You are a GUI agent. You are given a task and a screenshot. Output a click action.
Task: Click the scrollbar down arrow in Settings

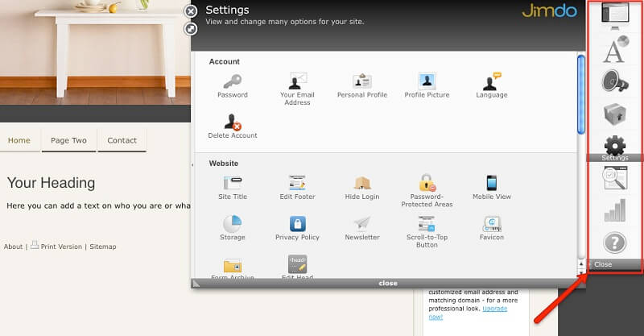(580, 272)
